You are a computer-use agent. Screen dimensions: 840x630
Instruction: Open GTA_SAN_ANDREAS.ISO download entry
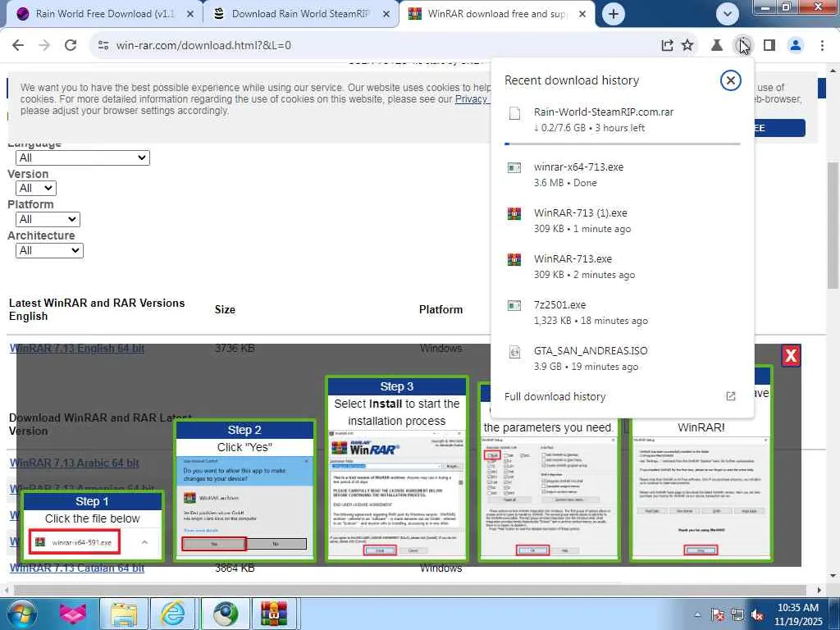tap(623, 359)
